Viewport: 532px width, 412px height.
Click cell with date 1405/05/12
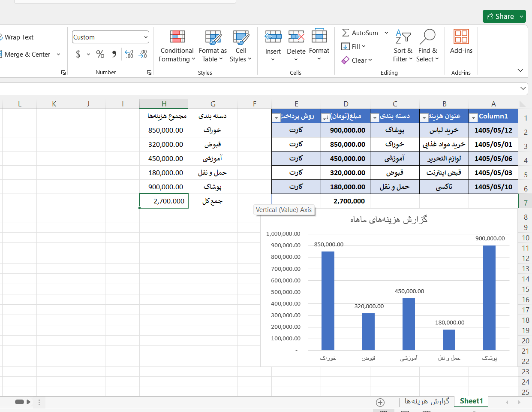click(493, 130)
